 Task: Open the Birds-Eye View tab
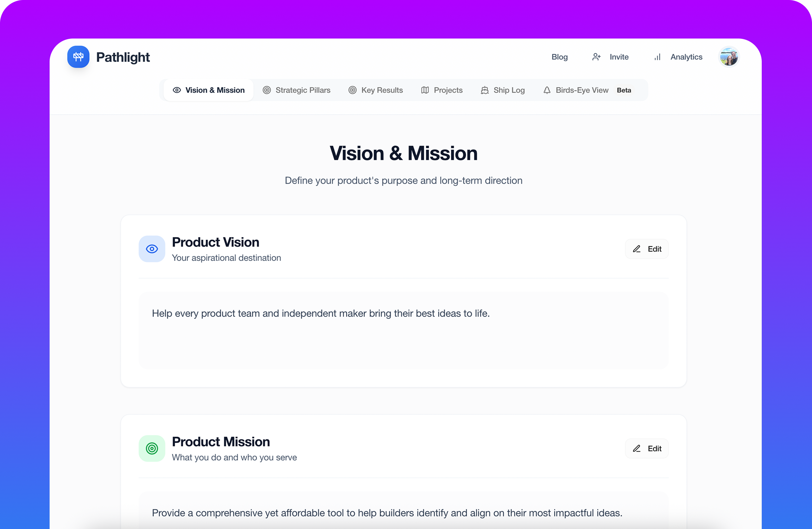pos(582,90)
